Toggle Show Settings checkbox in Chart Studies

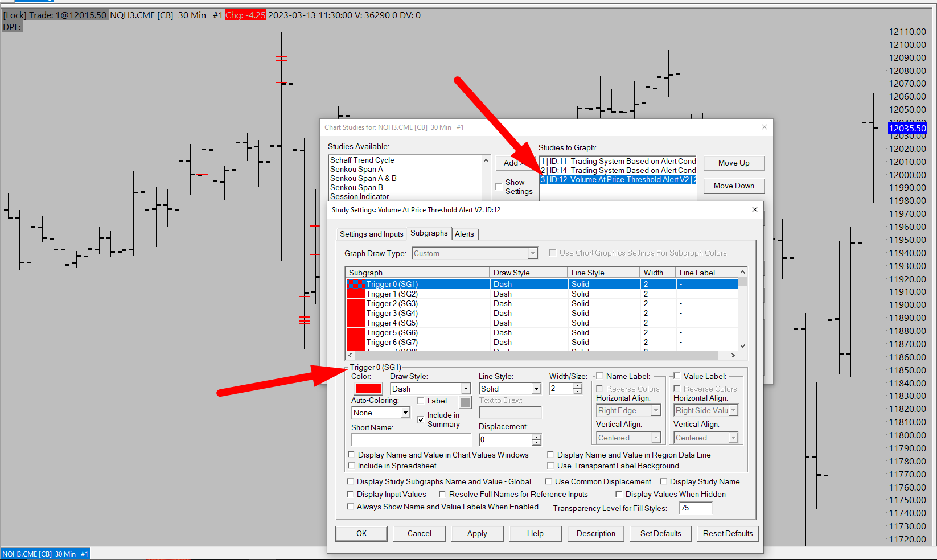click(x=499, y=187)
